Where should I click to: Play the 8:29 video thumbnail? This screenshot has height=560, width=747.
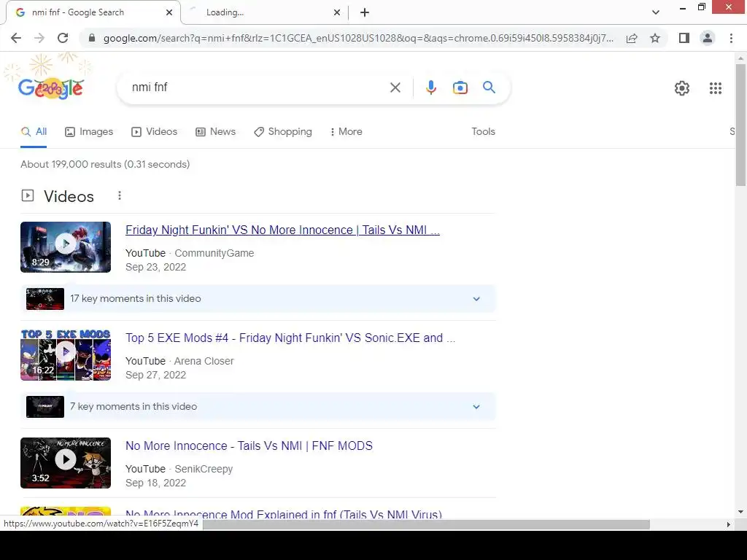pyautogui.click(x=66, y=247)
